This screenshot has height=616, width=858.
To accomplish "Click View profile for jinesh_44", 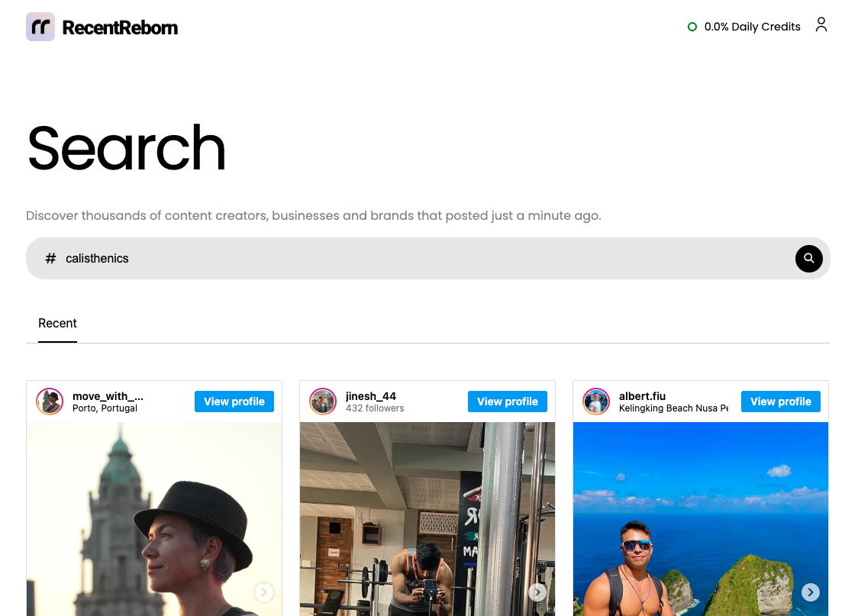I will pos(508,402).
